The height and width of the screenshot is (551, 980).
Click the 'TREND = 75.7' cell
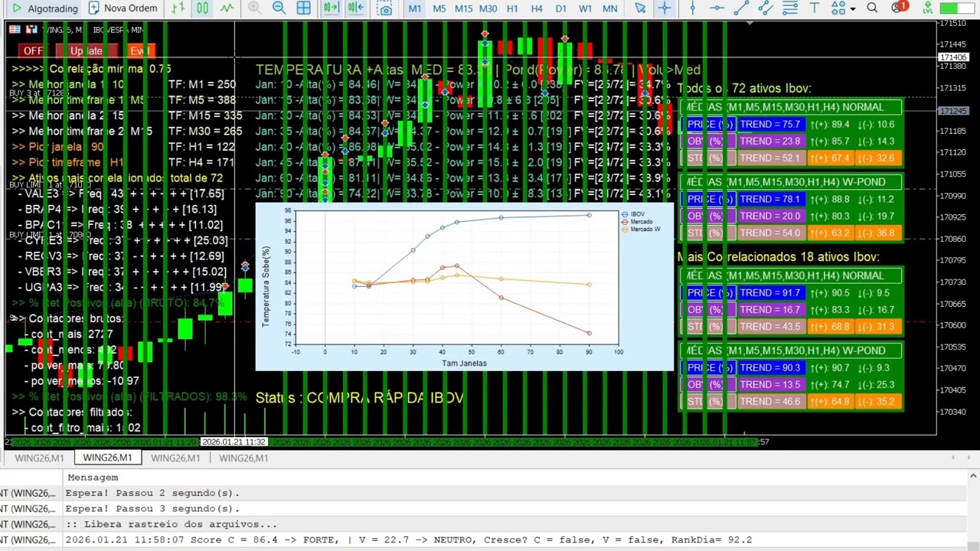point(772,124)
